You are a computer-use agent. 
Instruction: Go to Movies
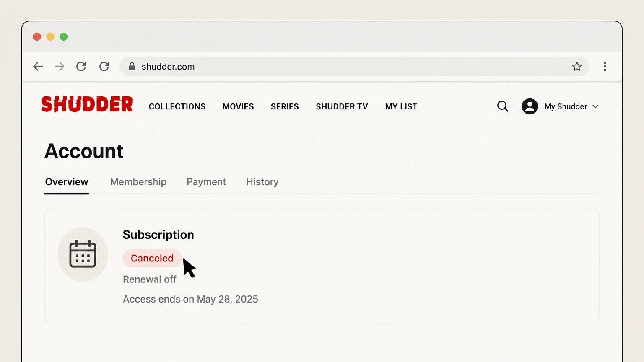[x=238, y=106]
